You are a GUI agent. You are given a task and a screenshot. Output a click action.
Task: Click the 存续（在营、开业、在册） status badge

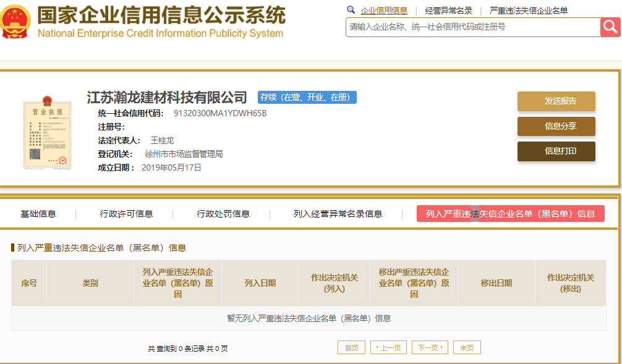(x=307, y=97)
